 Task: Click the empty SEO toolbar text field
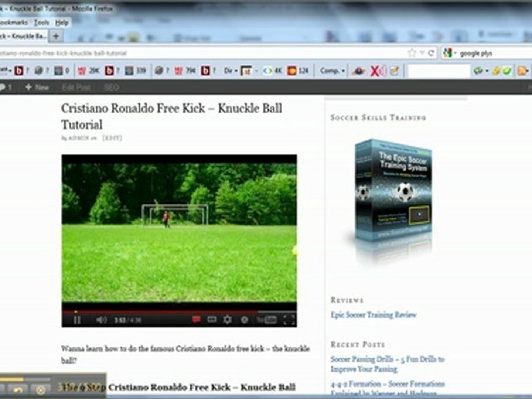tap(439, 71)
